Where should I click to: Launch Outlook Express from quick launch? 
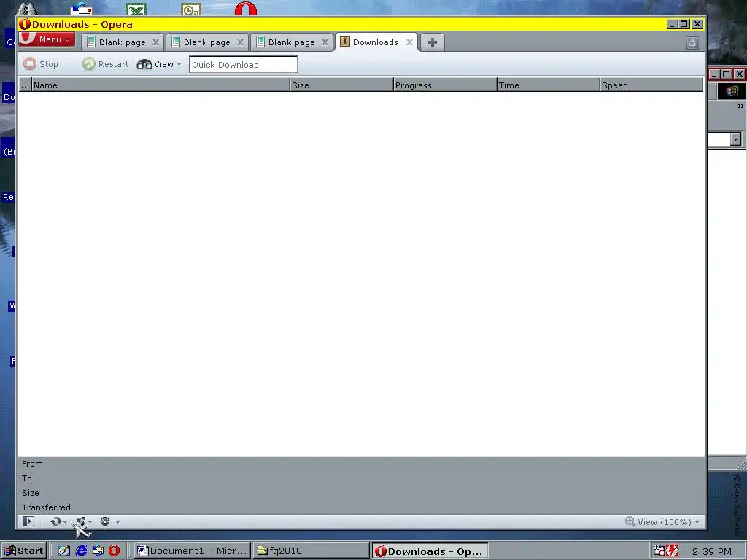(x=98, y=551)
